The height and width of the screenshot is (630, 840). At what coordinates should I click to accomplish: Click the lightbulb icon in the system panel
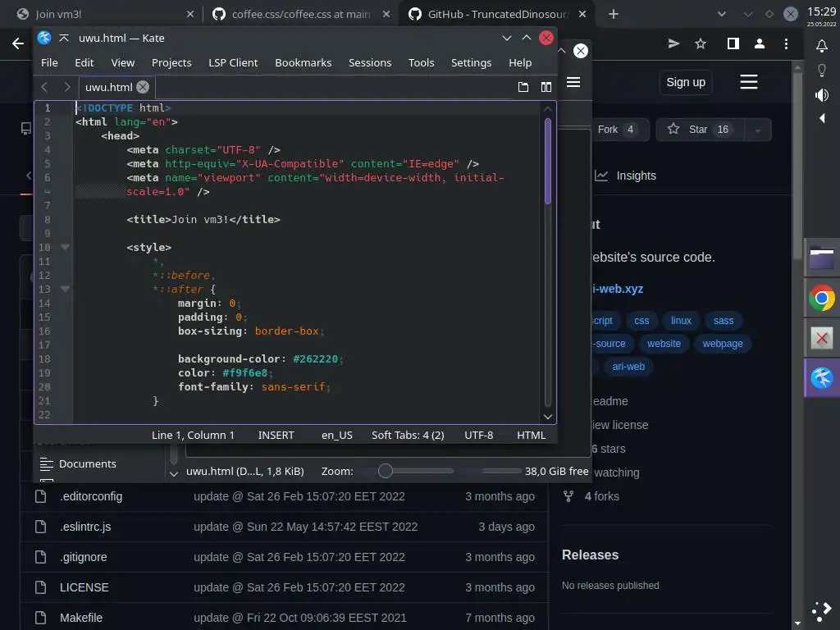click(822, 71)
